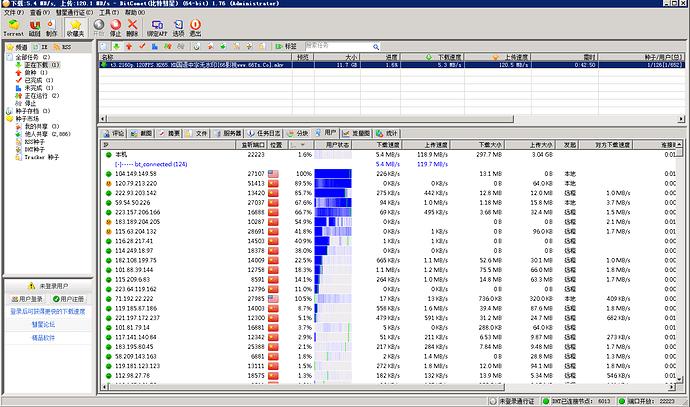
Task: Toggle the 收藏夹 favorites star button
Action: pos(76,28)
